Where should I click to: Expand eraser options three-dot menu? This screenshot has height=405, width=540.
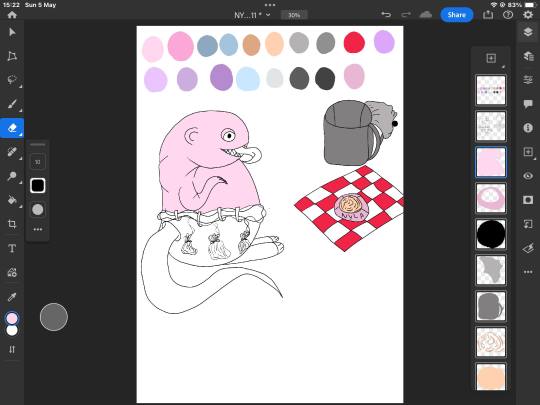pyautogui.click(x=38, y=229)
